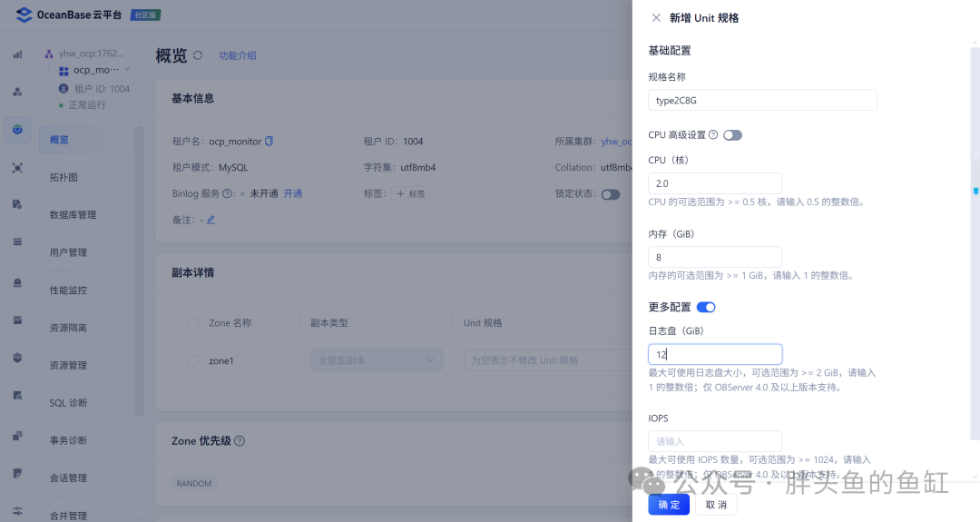Image resolution: width=980 pixels, height=522 pixels.
Task: Open 数据库管理 menu item
Action: pos(73,215)
